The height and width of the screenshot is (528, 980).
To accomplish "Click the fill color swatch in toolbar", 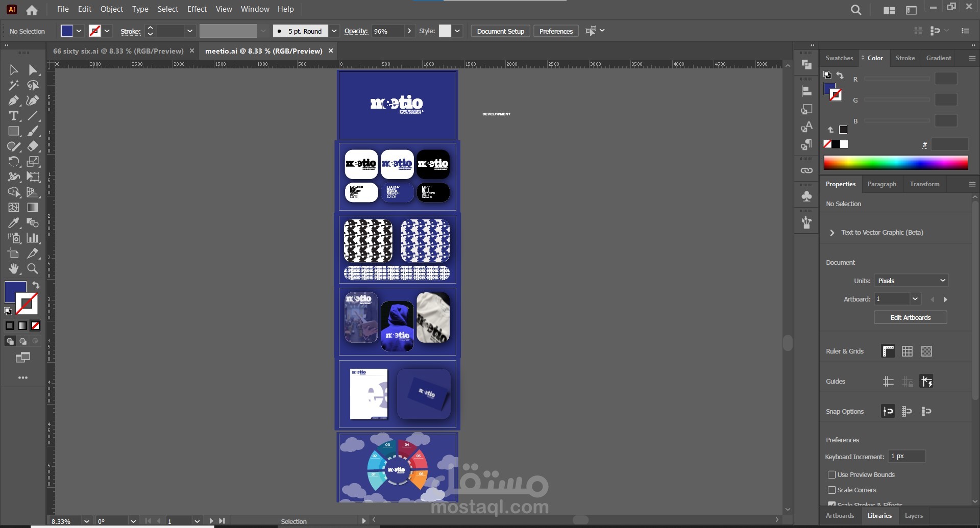I will [15, 292].
